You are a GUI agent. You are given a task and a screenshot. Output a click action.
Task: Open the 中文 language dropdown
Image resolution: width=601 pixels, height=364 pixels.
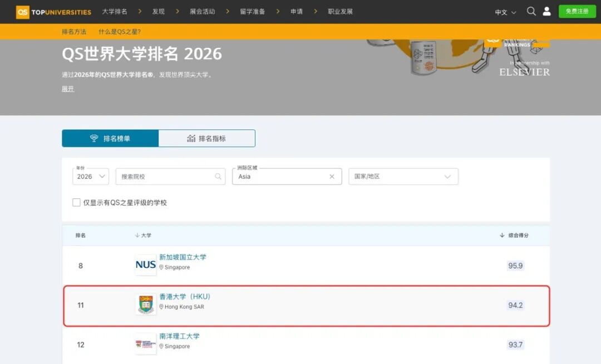(x=504, y=11)
